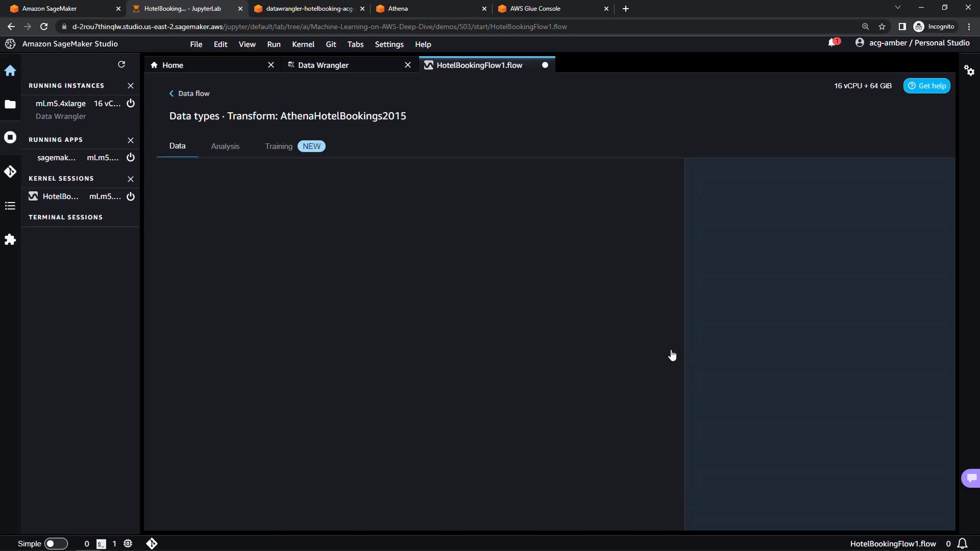Open the browser tab list dropdown chevron
This screenshot has width=980, height=551.
(x=897, y=8)
